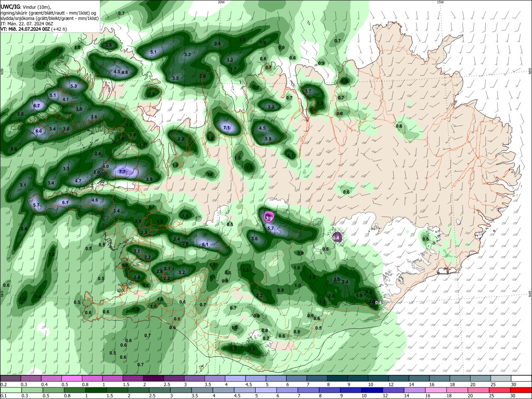The width and height of the screenshot is (532, 399).
Task: Click the 4.0 precipitation value on the map
Action: tap(106, 167)
